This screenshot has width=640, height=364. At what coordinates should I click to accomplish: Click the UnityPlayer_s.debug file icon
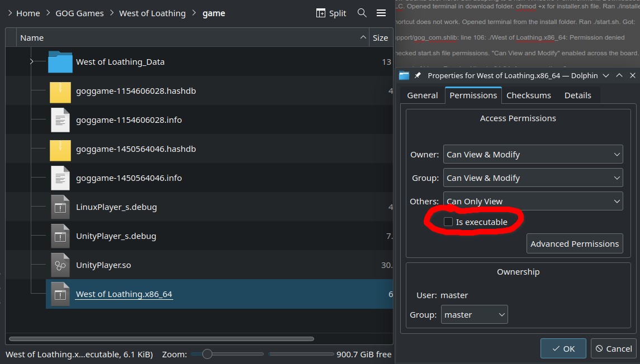(60, 236)
